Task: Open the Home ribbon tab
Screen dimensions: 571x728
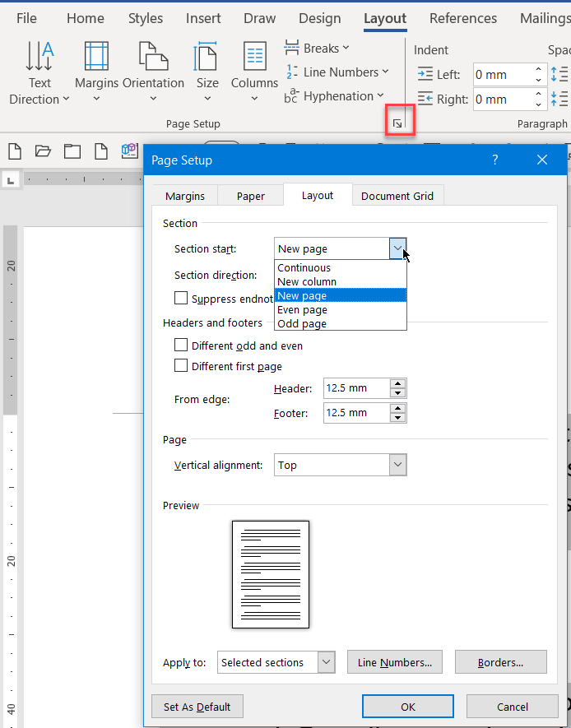Action: pyautogui.click(x=86, y=19)
